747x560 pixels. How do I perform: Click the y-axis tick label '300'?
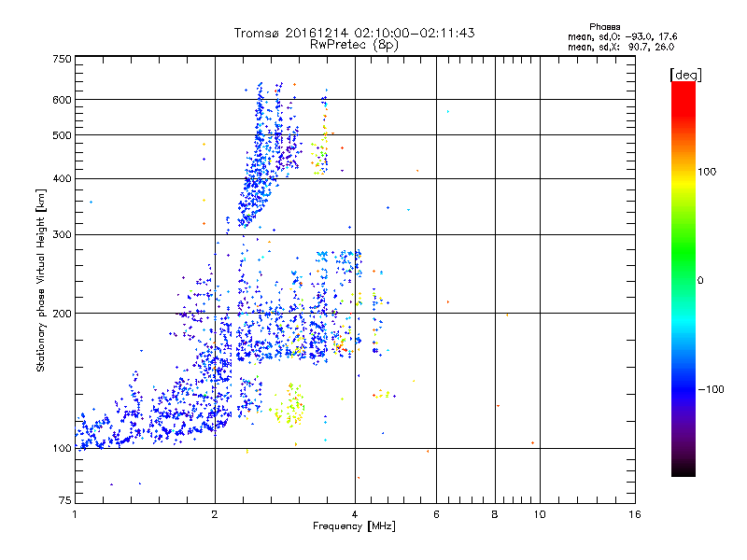(62, 234)
